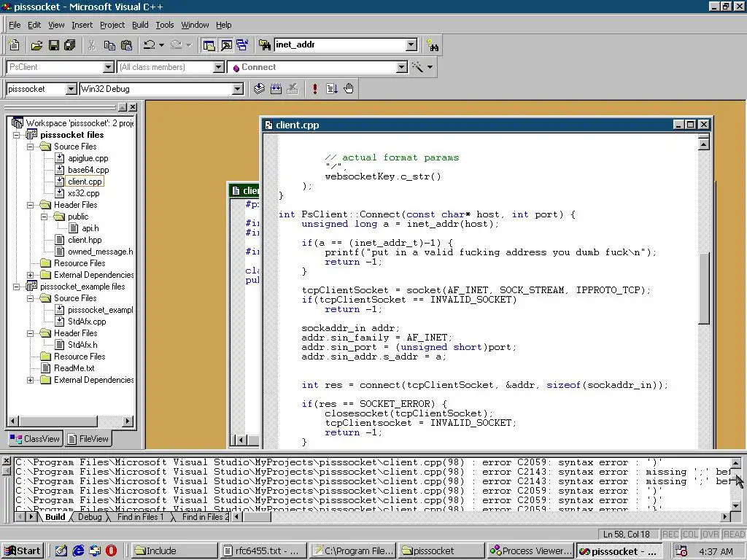Open the Help menu
747x560 pixels.
pyautogui.click(x=224, y=25)
